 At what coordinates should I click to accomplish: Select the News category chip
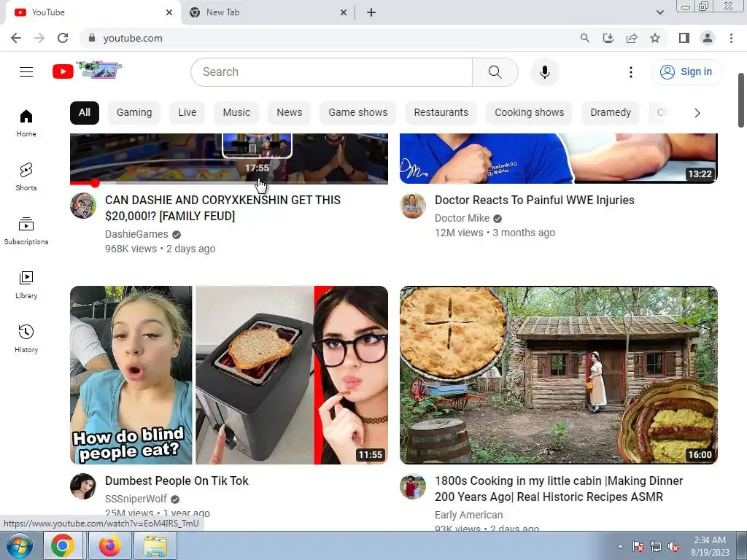[x=289, y=113]
